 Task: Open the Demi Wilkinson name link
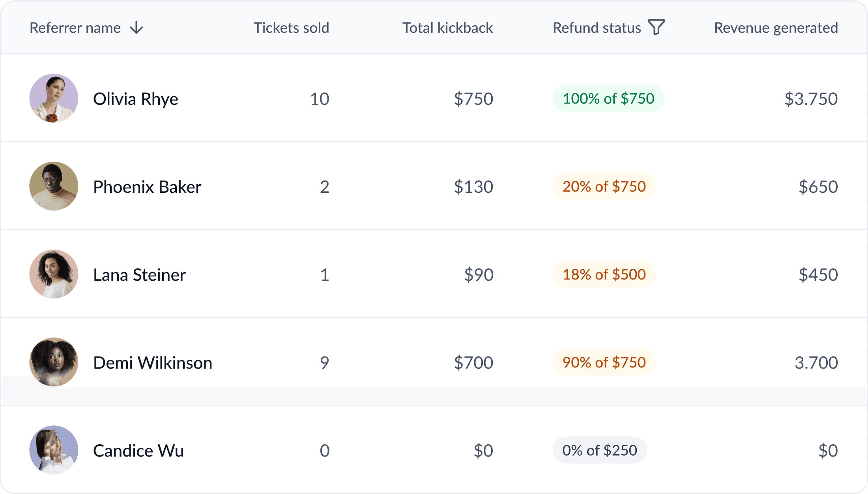click(x=152, y=363)
